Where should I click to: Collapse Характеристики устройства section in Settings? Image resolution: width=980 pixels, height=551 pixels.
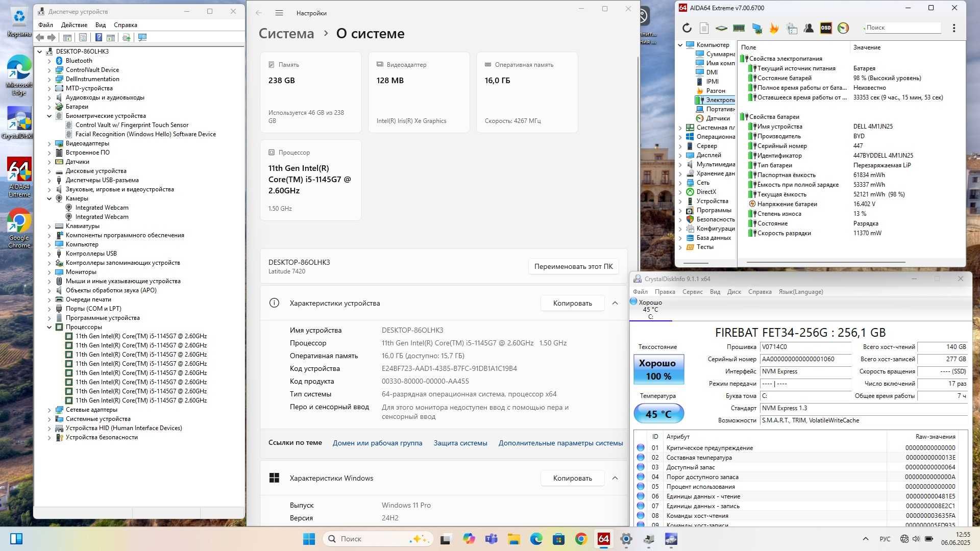pos(615,303)
